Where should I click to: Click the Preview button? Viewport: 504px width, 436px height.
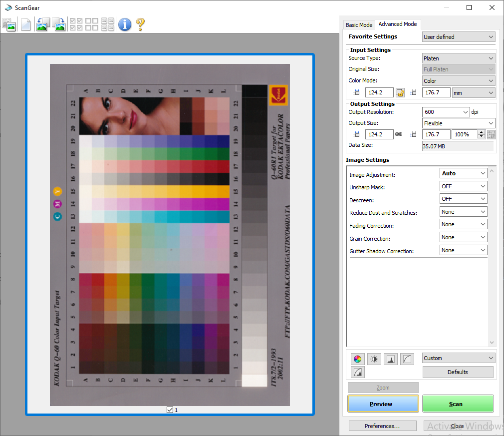click(383, 404)
